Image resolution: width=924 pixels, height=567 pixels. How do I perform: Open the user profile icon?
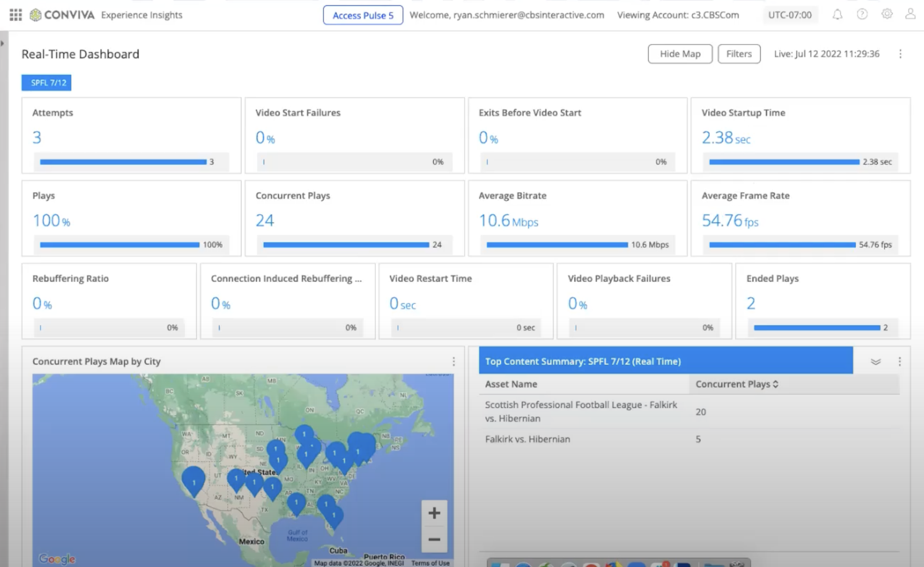910,14
